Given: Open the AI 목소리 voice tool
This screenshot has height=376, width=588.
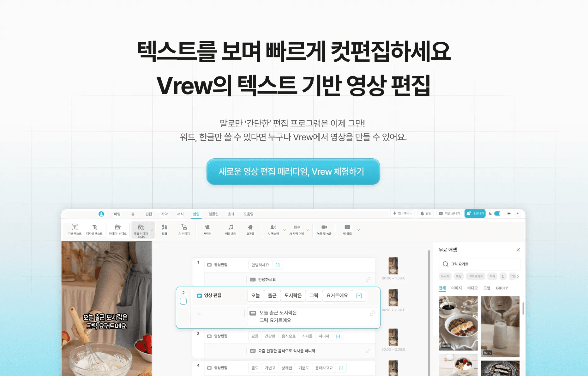Looking at the screenshot, I should tap(273, 230).
